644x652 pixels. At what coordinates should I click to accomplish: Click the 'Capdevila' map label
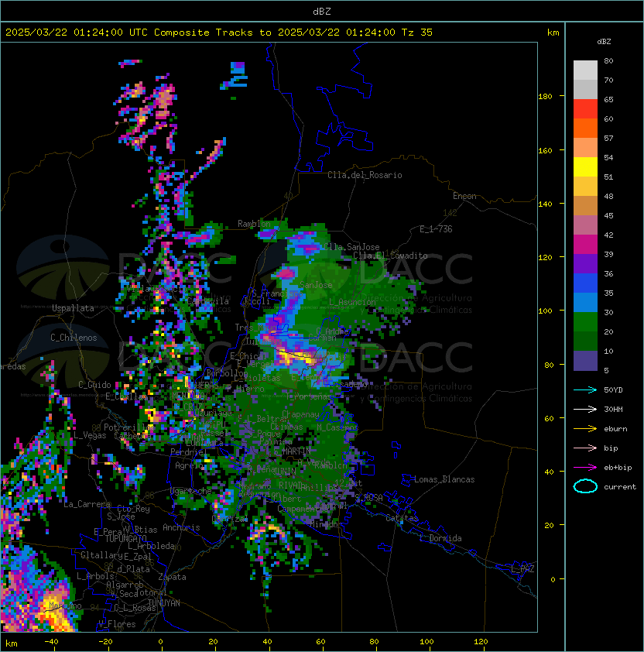pyautogui.click(x=208, y=301)
